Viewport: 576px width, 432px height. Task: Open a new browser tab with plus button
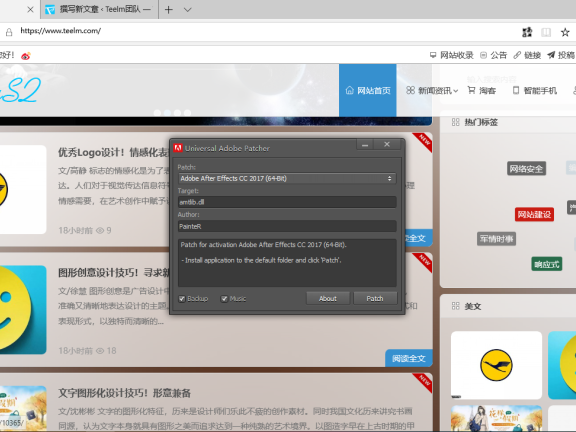tap(169, 10)
